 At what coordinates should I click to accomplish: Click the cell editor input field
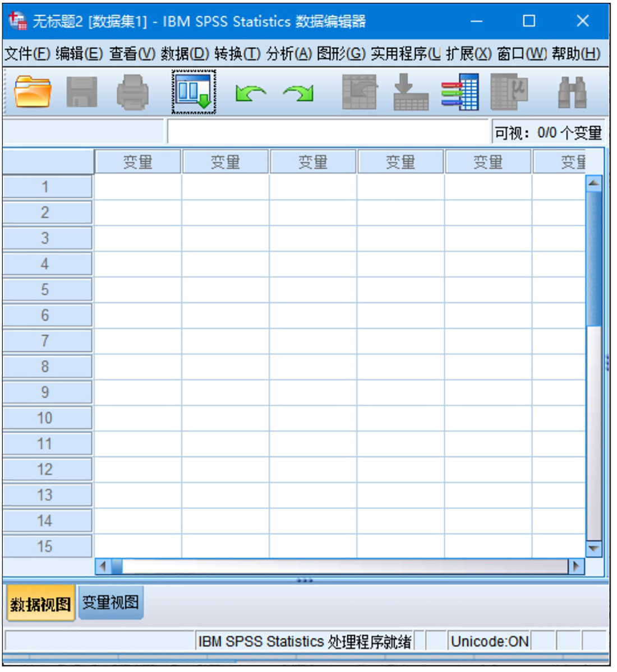328,133
